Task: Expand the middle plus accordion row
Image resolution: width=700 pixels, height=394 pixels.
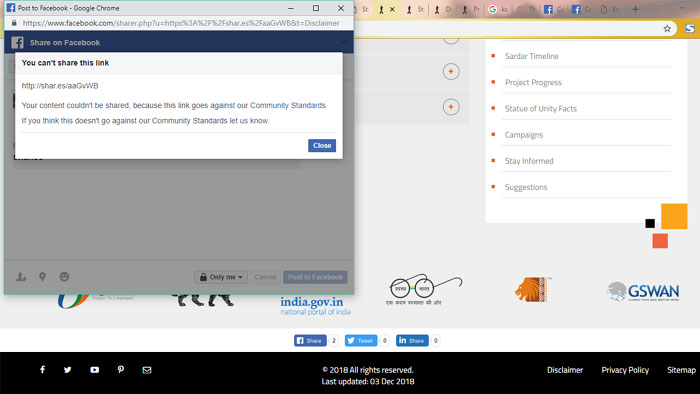Action: click(451, 71)
